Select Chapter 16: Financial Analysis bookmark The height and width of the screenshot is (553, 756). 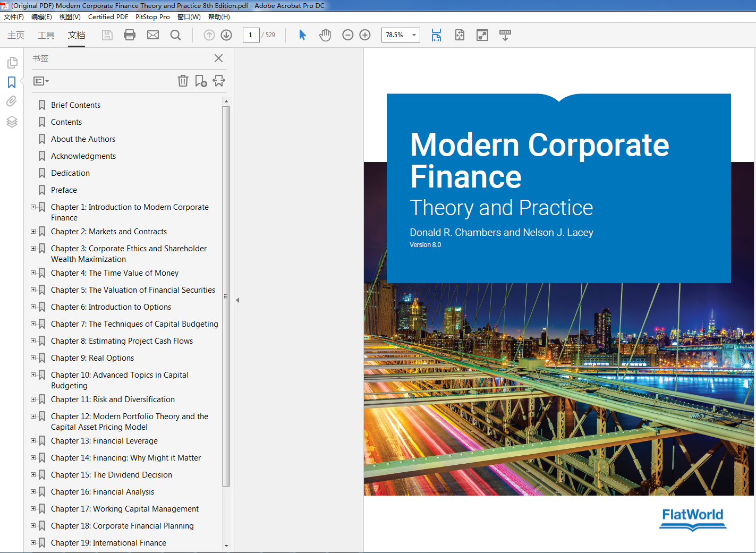(x=103, y=492)
